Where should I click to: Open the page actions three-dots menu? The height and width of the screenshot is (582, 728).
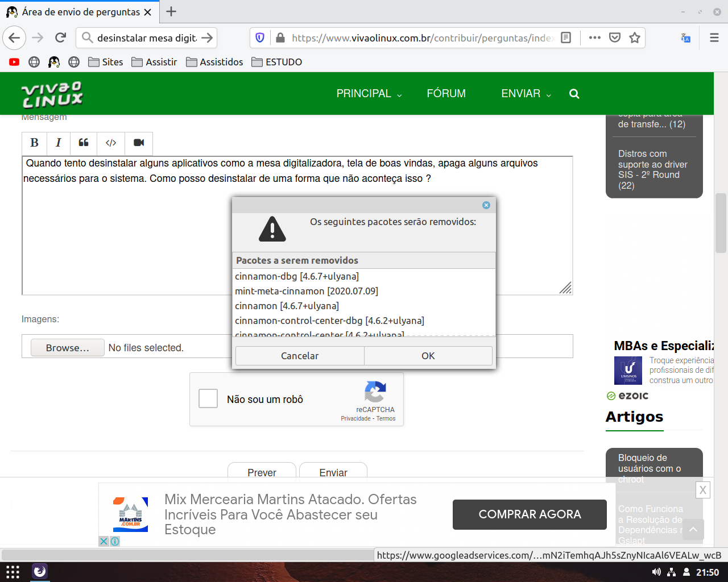point(595,38)
